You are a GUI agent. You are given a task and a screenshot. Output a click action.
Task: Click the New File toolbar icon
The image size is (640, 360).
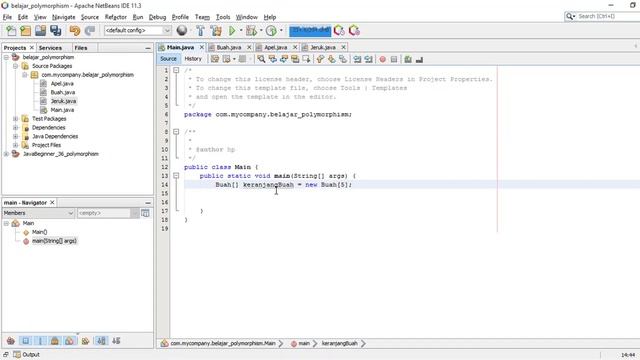coord(11,31)
